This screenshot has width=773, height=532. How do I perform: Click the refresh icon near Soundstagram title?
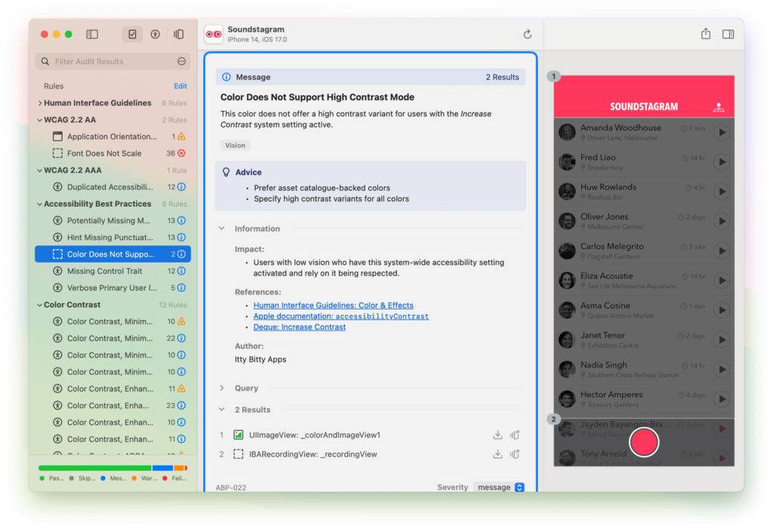tap(527, 34)
